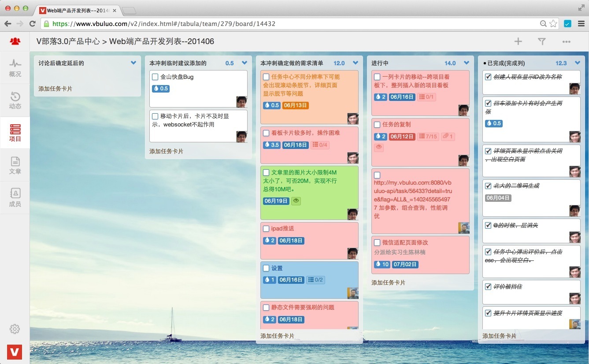Click the red V logo at bottom-left
Screen dimensions: 589x364
click(15, 352)
